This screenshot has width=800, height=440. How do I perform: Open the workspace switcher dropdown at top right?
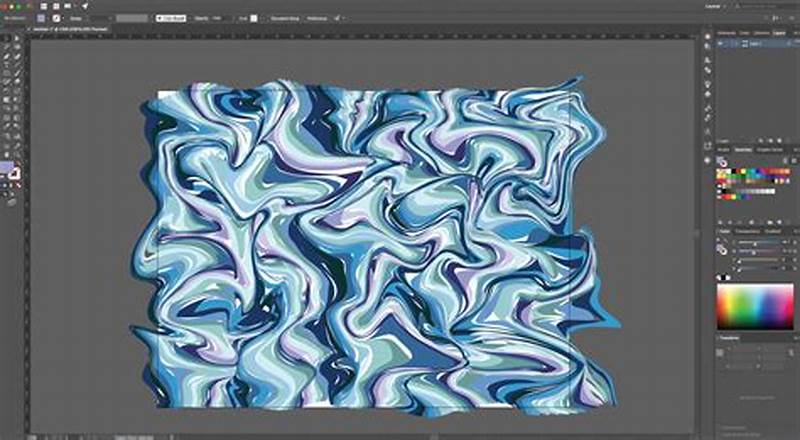tap(715, 6)
